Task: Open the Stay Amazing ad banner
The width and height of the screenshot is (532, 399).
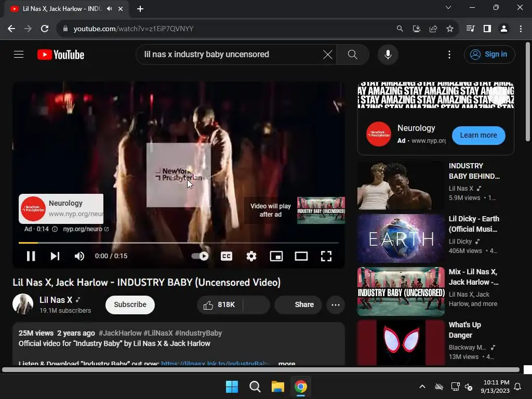Action: click(436, 95)
